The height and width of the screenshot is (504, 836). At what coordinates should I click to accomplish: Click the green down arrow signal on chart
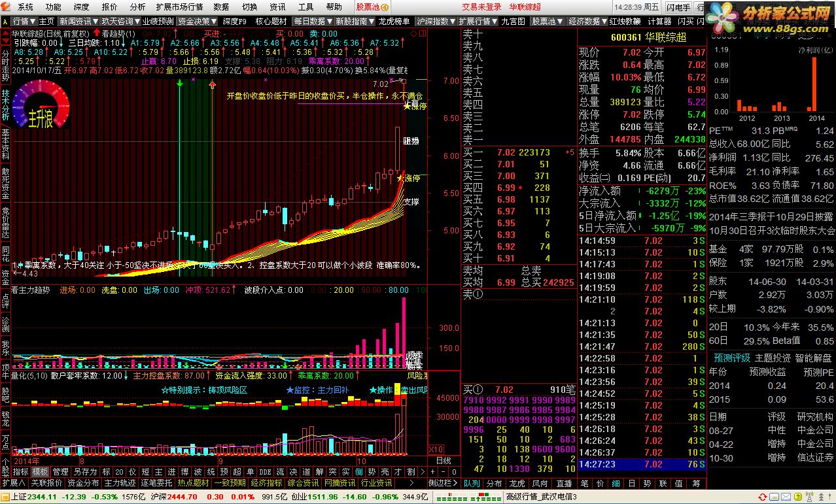point(179,84)
